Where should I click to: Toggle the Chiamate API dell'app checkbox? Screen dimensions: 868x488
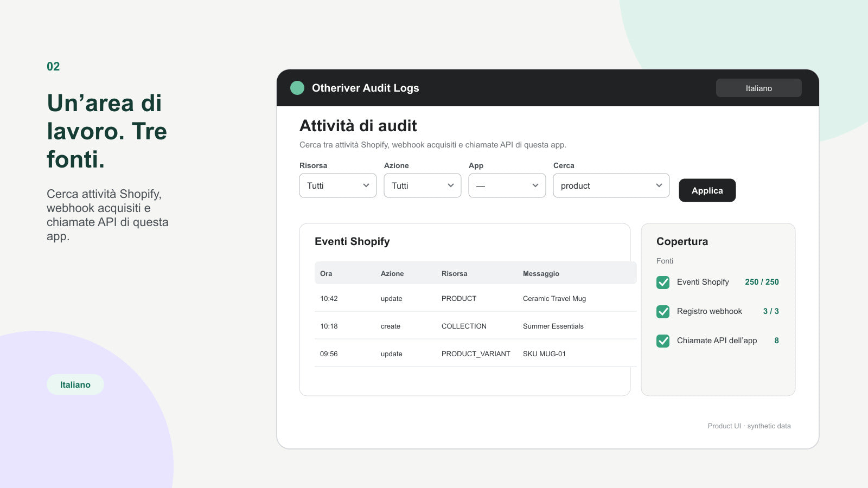663,341
